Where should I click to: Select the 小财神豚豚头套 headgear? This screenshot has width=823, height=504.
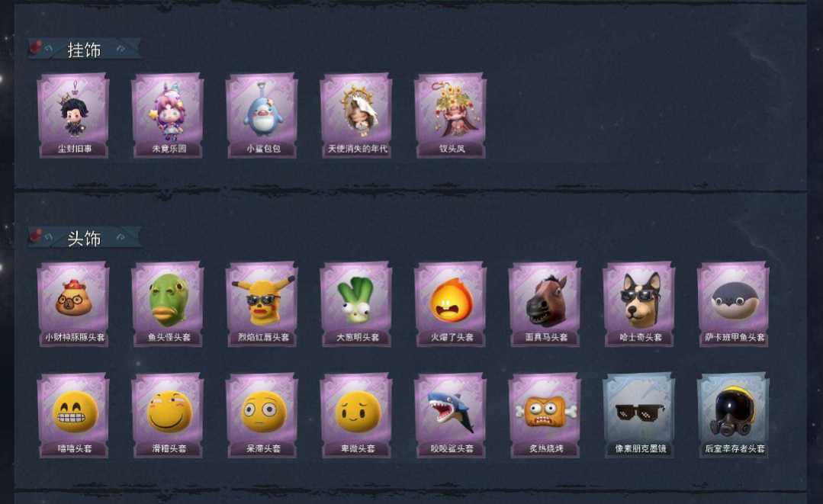(73, 304)
